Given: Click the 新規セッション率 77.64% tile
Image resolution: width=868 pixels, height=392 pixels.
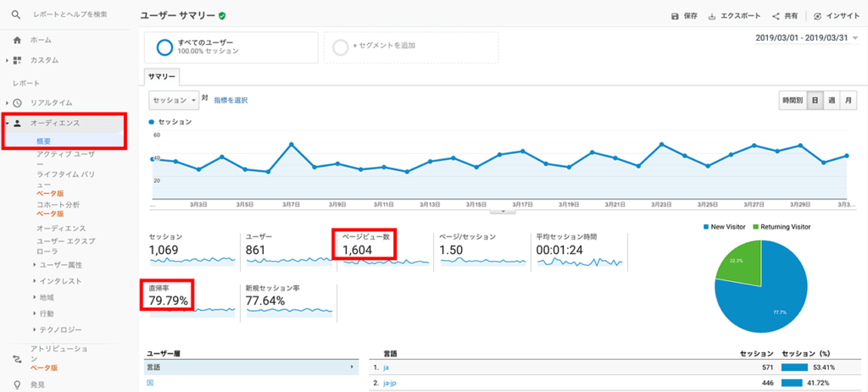Looking at the screenshot, I should point(289,302).
